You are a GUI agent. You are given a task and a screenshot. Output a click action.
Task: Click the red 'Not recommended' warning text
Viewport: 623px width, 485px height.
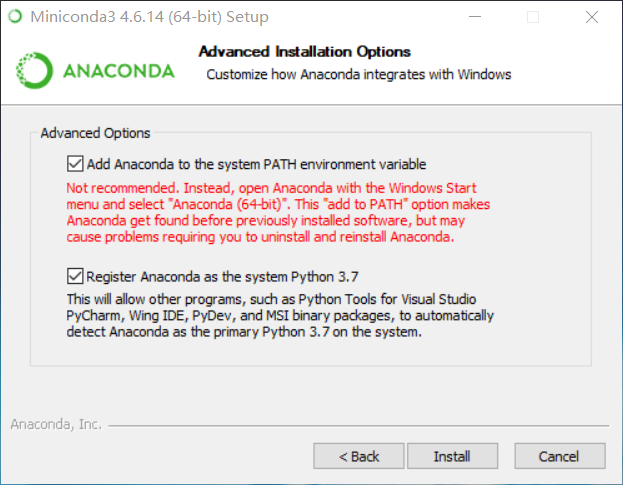(278, 212)
